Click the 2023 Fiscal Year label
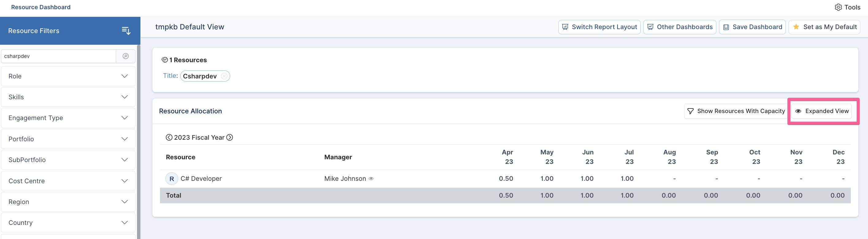Screen dimensions: 868x239 (199, 138)
